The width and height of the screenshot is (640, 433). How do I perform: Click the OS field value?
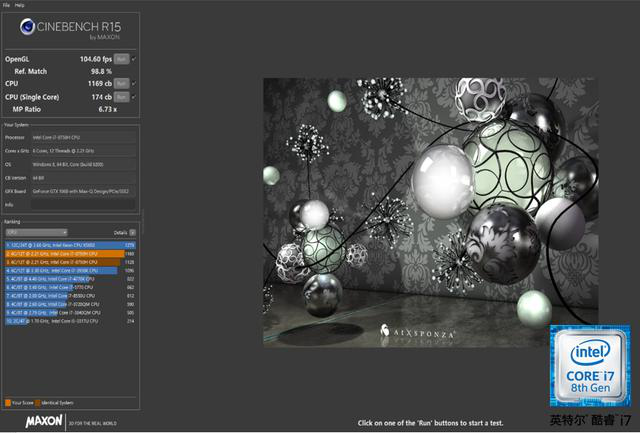[x=83, y=164]
